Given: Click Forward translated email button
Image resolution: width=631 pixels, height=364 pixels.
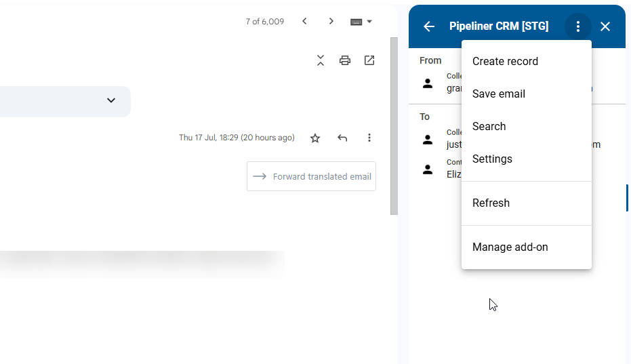Looking at the screenshot, I should (x=312, y=176).
